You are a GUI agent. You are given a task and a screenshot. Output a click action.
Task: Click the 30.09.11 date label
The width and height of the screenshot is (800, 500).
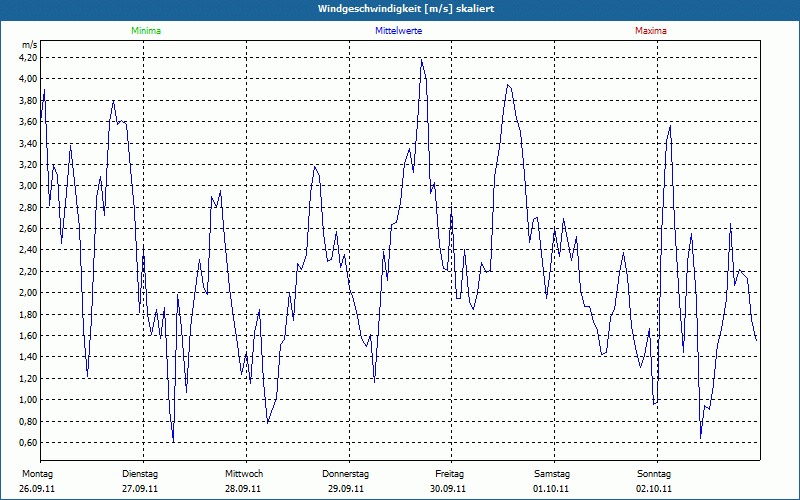447,489
